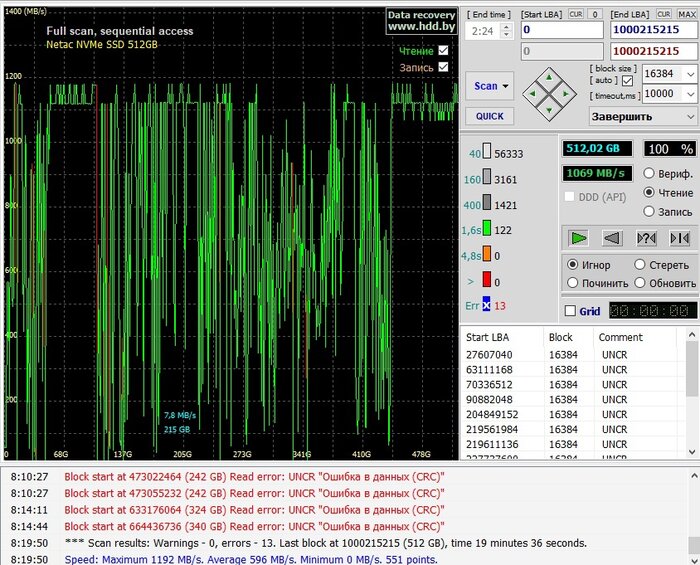Select error row with LBA 70336512
Image resolution: width=700 pixels, height=565 pixels.
573,385
